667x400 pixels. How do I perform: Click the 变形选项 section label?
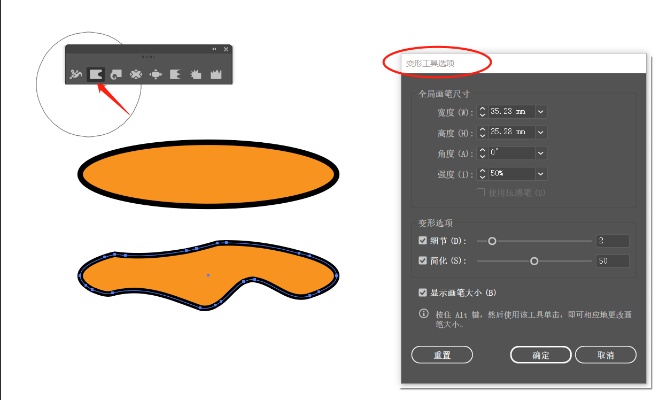[x=435, y=223]
